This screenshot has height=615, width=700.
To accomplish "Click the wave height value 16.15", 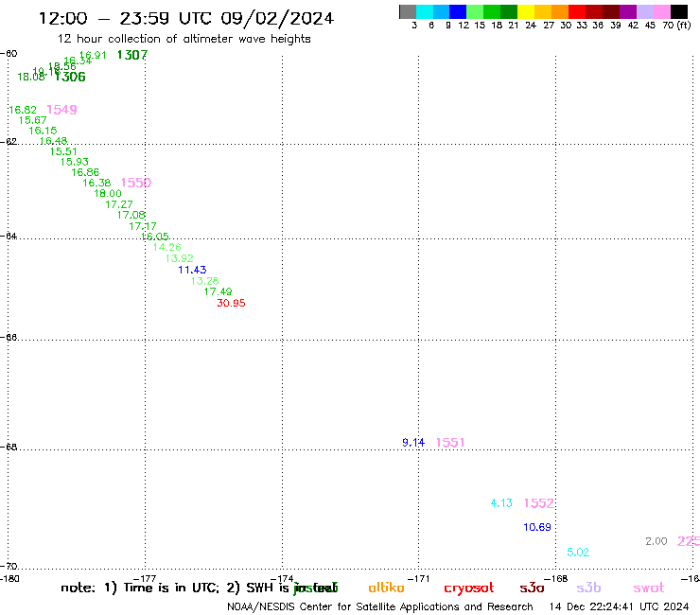I will coord(43,131).
